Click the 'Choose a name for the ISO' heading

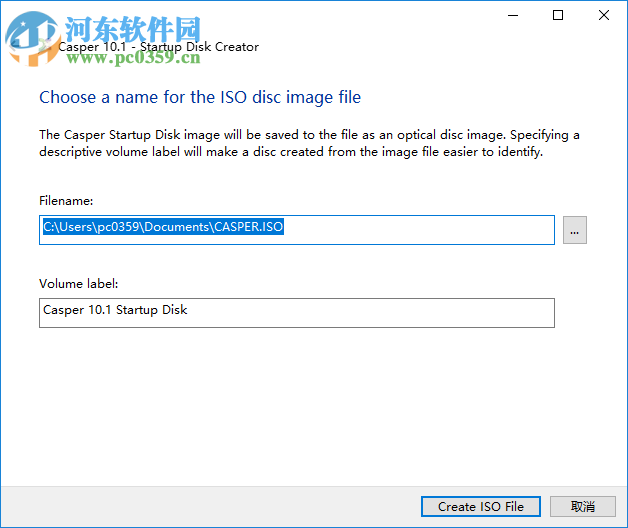[200, 97]
